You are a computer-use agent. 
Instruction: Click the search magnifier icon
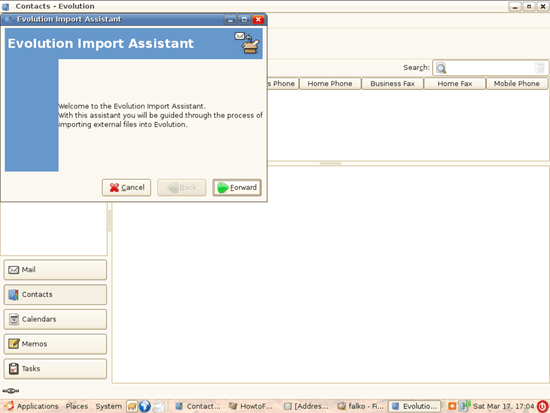[x=441, y=68]
